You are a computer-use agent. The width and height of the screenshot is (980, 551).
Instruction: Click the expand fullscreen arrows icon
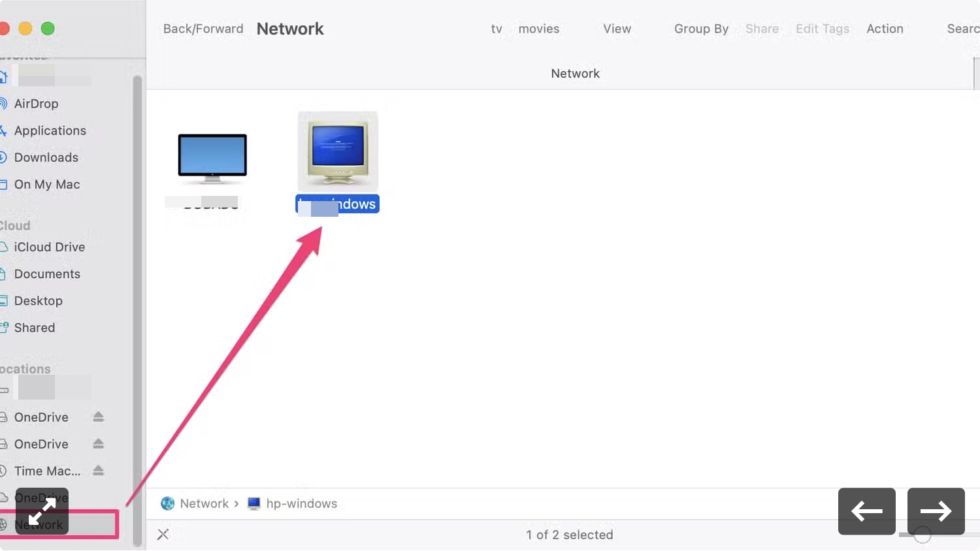[x=42, y=511]
